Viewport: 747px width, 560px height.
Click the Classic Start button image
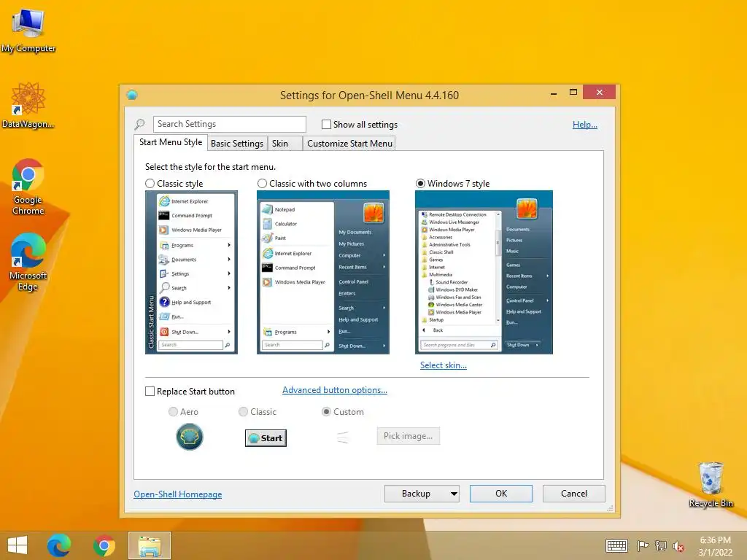266,438
